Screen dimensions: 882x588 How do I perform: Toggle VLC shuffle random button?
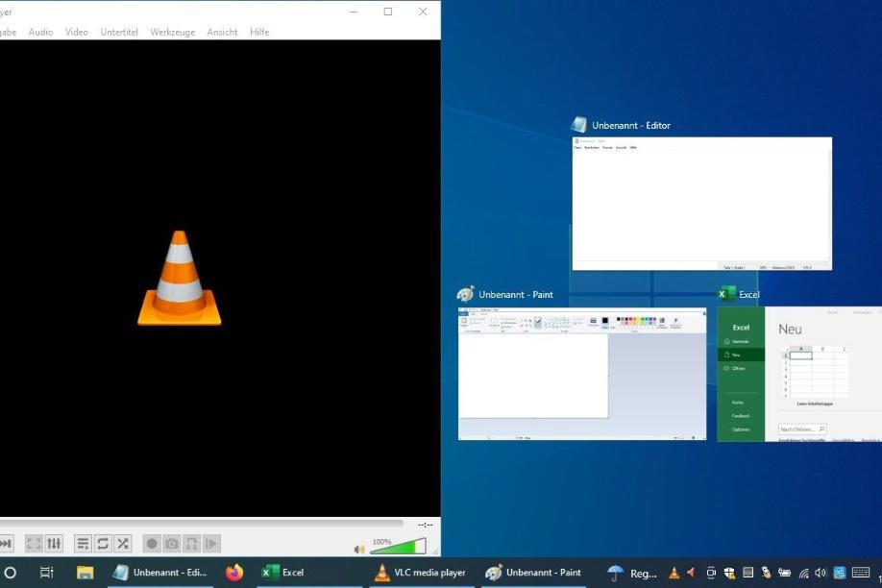(123, 544)
